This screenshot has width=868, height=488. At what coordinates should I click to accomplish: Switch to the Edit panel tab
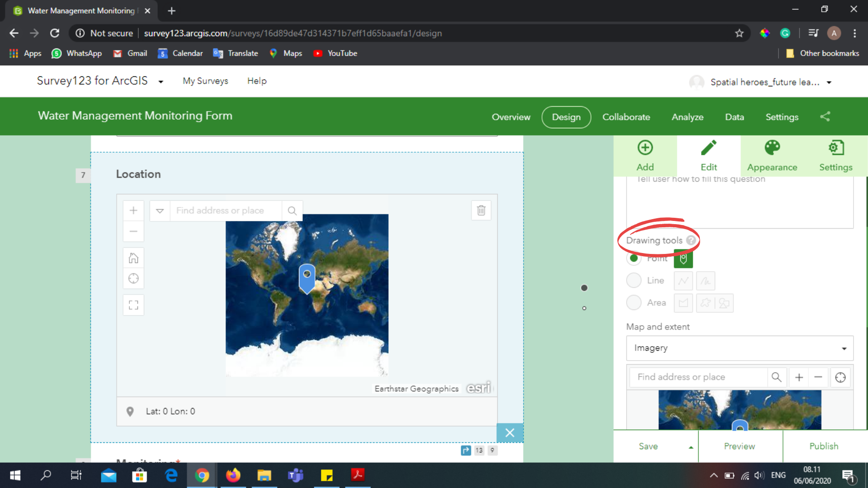pyautogui.click(x=709, y=156)
